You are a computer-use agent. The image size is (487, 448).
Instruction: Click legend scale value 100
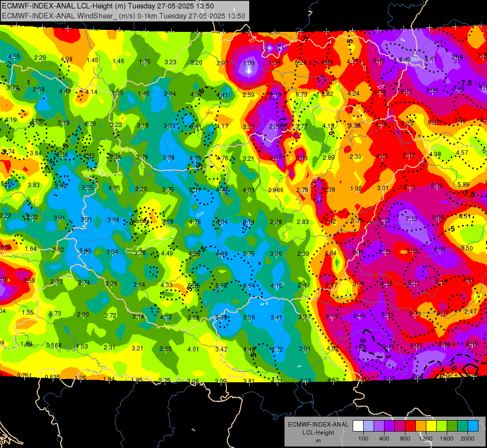[363, 439]
